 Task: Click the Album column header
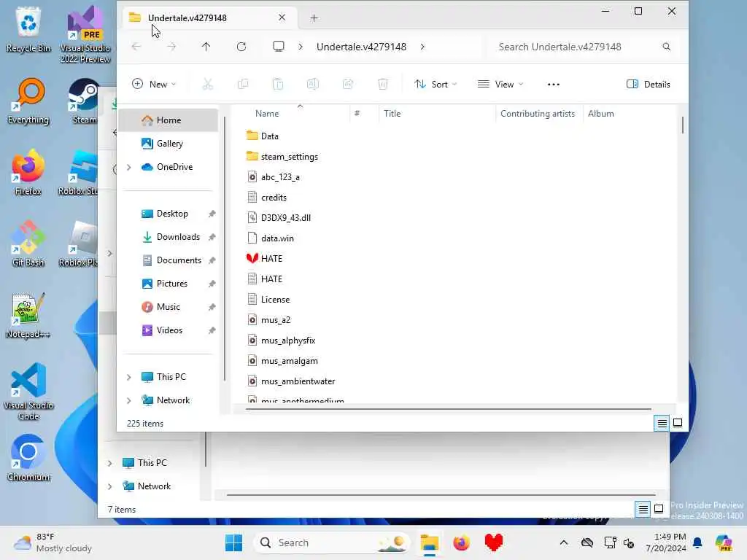629,113
